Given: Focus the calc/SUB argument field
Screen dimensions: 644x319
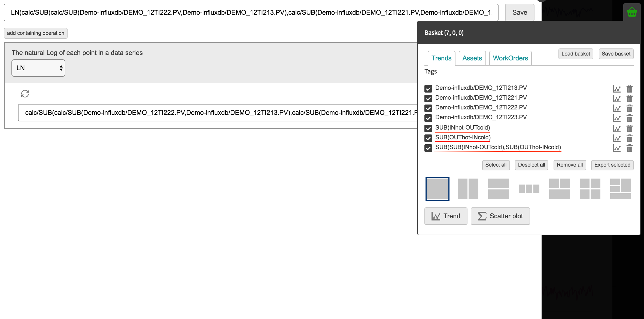Looking at the screenshot, I should pyautogui.click(x=218, y=113).
